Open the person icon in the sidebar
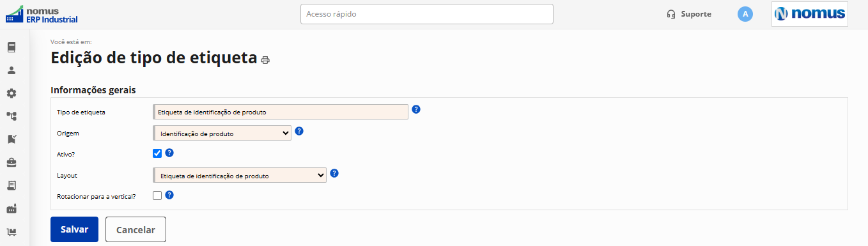This screenshot has height=246, width=868. (x=12, y=70)
